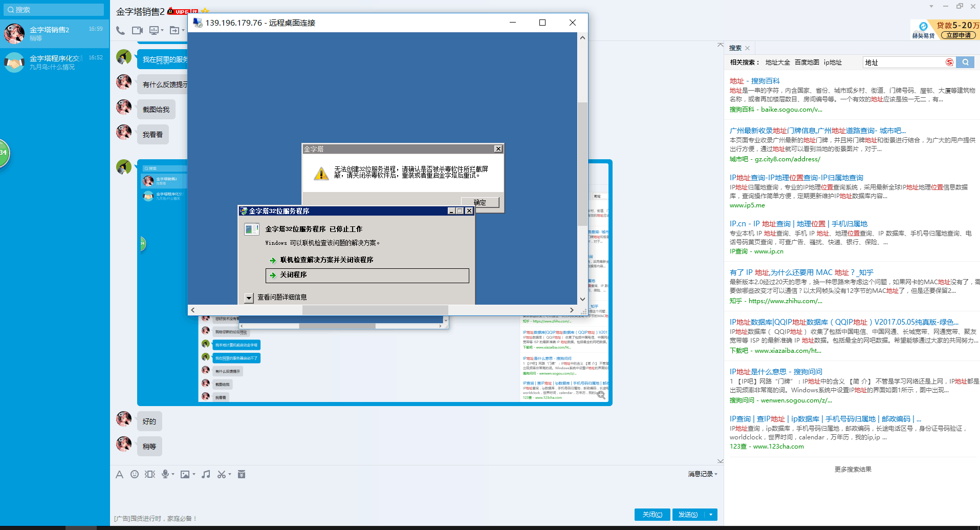Expand the send picture dropdown arrow
The width and height of the screenshot is (980, 530).
(194, 474)
